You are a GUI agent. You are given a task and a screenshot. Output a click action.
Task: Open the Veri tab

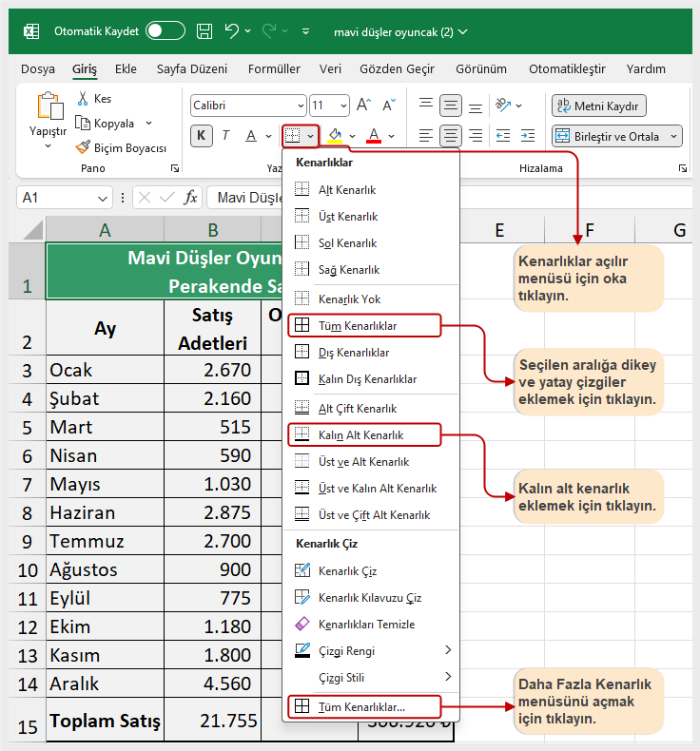click(x=330, y=69)
